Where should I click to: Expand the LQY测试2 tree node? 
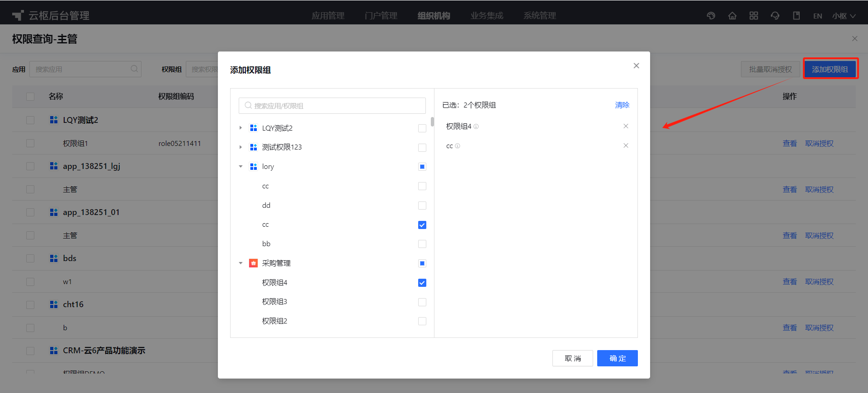point(241,128)
